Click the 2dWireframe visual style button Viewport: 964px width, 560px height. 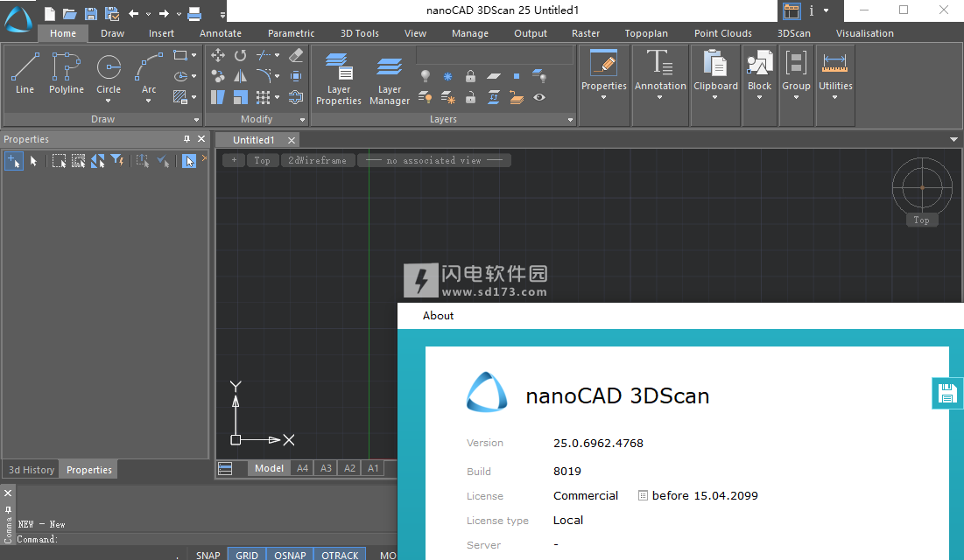point(318,160)
